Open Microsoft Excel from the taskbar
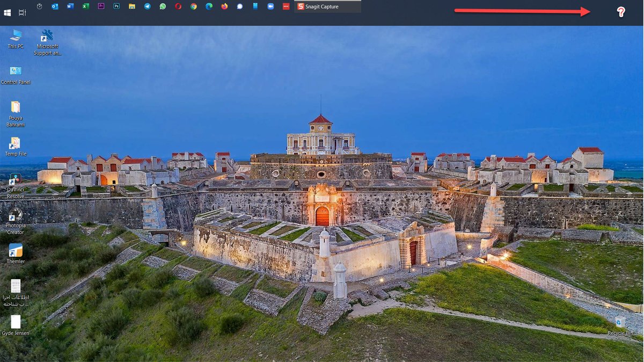This screenshot has height=362, width=644. coord(86,7)
